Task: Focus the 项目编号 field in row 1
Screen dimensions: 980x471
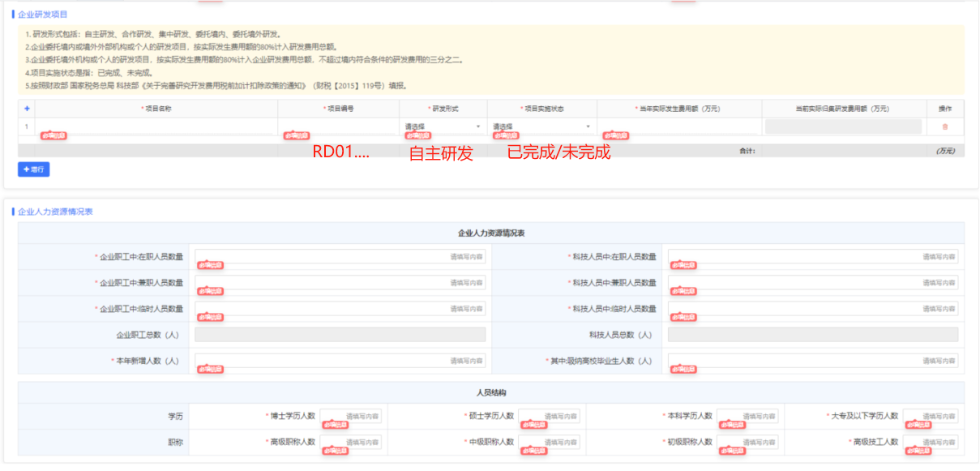Action: 338,126
